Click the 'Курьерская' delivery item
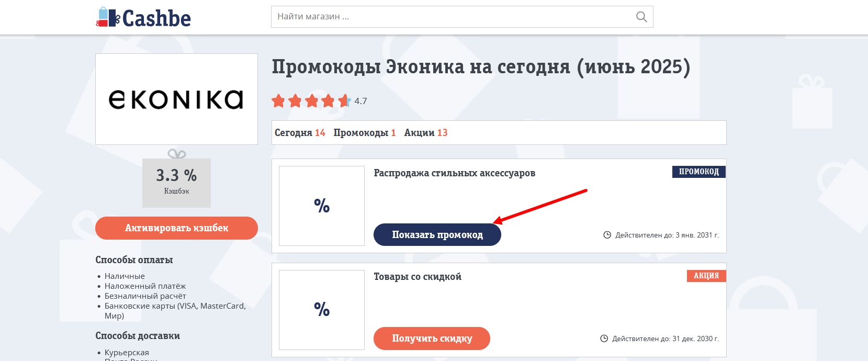Viewport: 868px width, 361px height. (127, 353)
